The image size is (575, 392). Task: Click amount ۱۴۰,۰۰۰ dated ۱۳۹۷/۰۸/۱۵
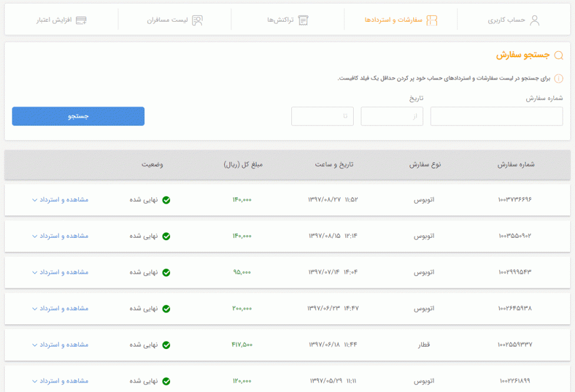(242, 236)
